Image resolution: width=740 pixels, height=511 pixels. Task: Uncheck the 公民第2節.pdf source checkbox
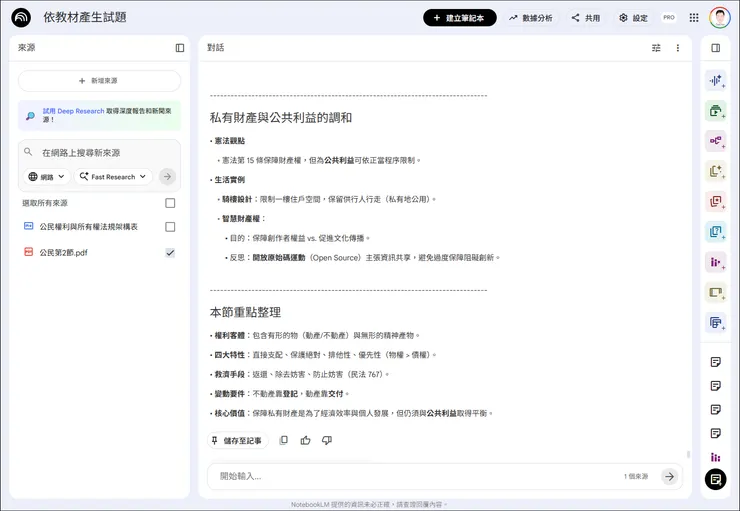[170, 252]
